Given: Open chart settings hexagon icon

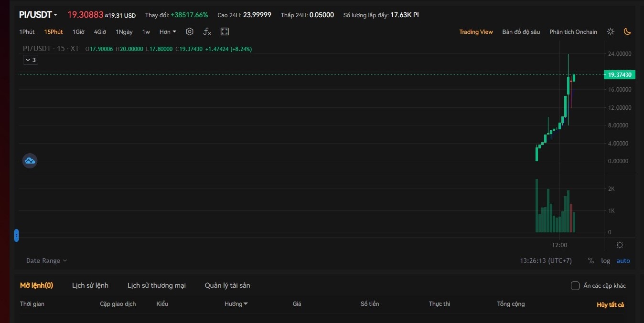Looking at the screenshot, I should click(x=190, y=31).
